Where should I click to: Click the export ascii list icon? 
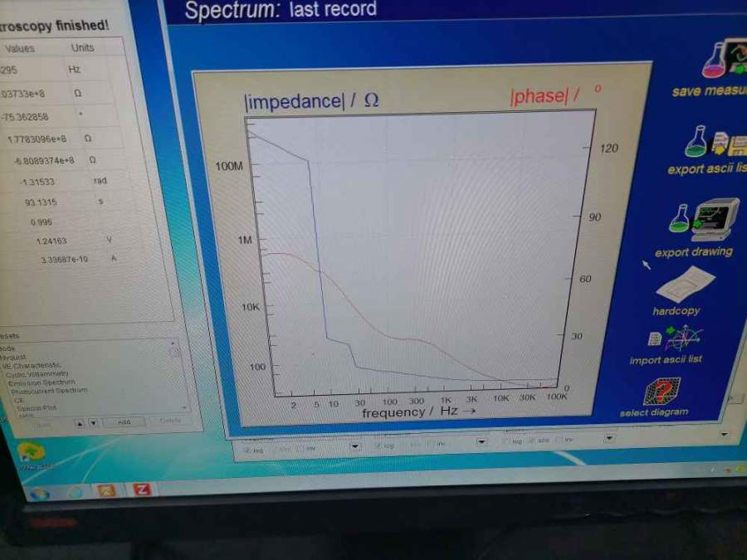click(715, 141)
